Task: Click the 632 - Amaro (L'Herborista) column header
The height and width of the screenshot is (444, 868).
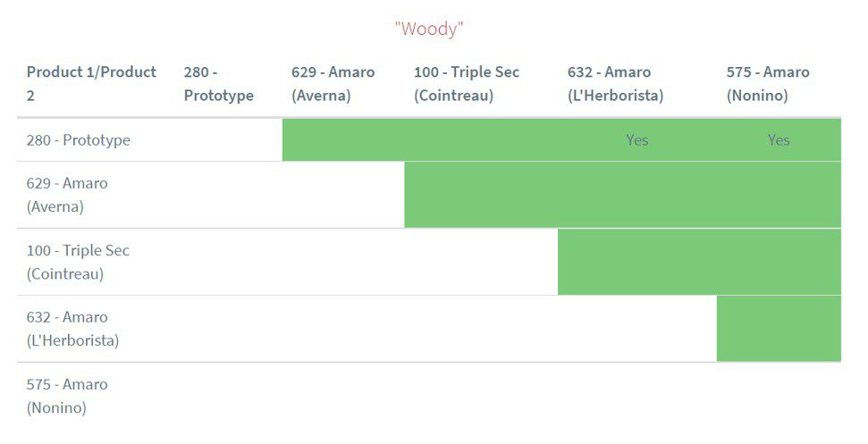Action: tap(615, 83)
